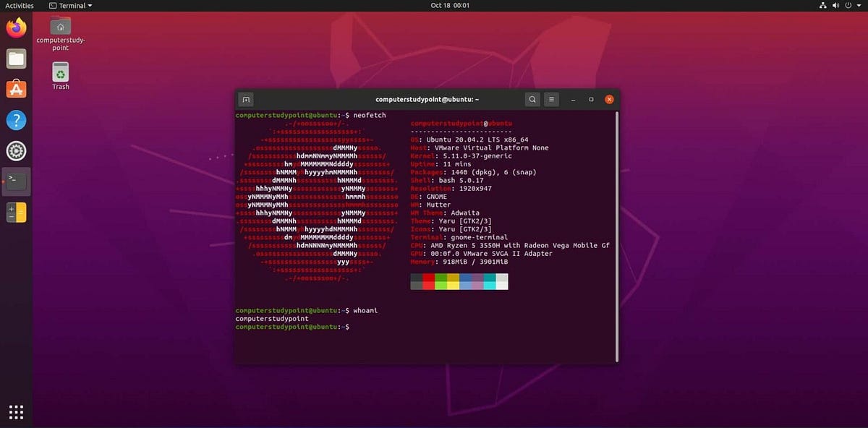Show all applications from the dock

tap(16, 412)
